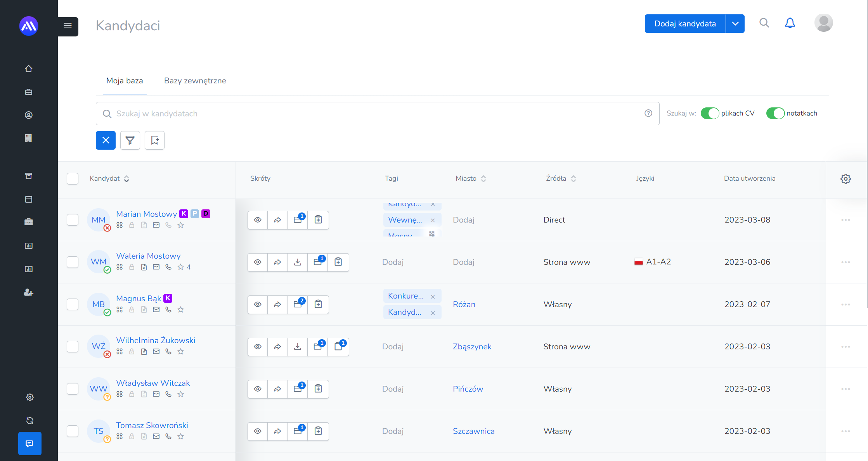The image size is (868, 461).
Task: Click the save-filter bookmark icon
Action: click(154, 140)
